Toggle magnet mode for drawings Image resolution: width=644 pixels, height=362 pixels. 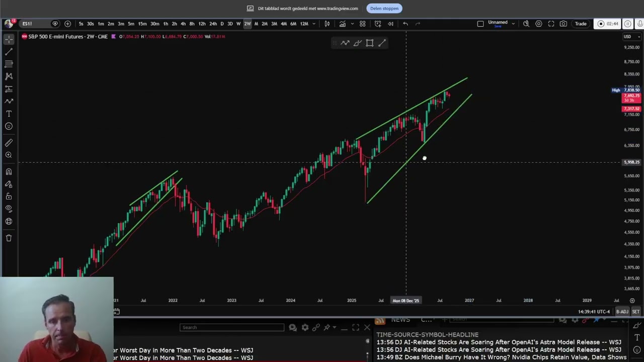[x=9, y=172]
